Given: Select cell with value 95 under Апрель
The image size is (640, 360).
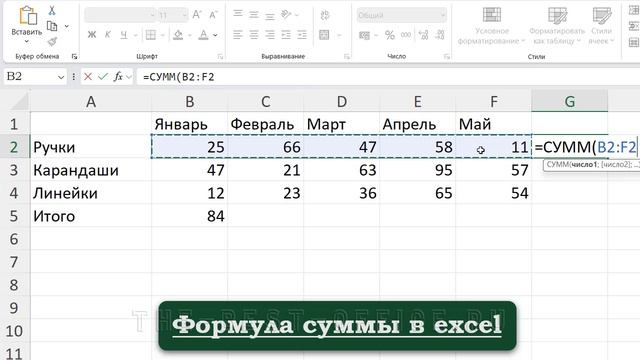Looking at the screenshot, I should point(417,170).
